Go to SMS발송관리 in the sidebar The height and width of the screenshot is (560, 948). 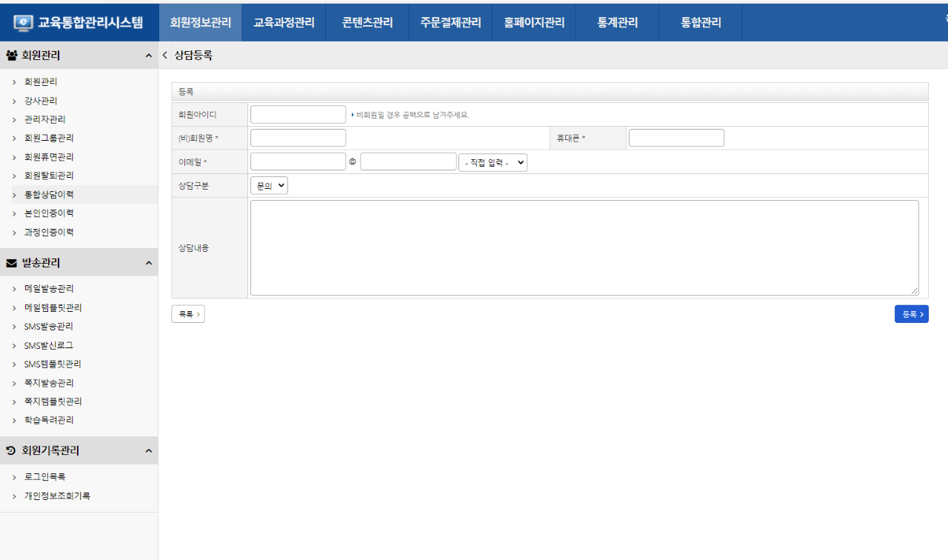(x=49, y=327)
